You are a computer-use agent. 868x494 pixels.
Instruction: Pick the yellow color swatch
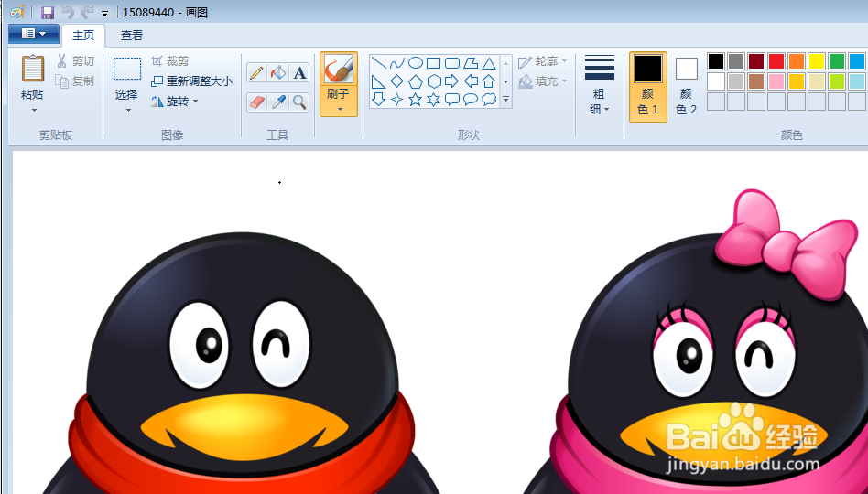(x=817, y=61)
